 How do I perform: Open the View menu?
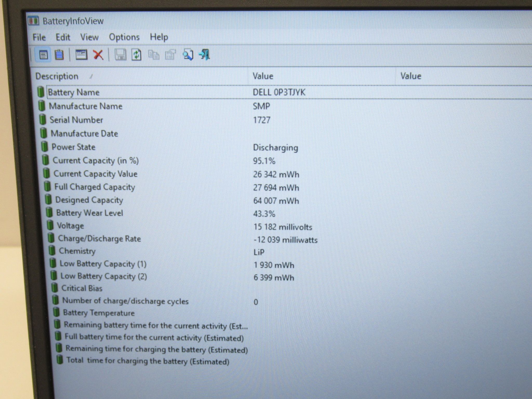[x=89, y=37]
